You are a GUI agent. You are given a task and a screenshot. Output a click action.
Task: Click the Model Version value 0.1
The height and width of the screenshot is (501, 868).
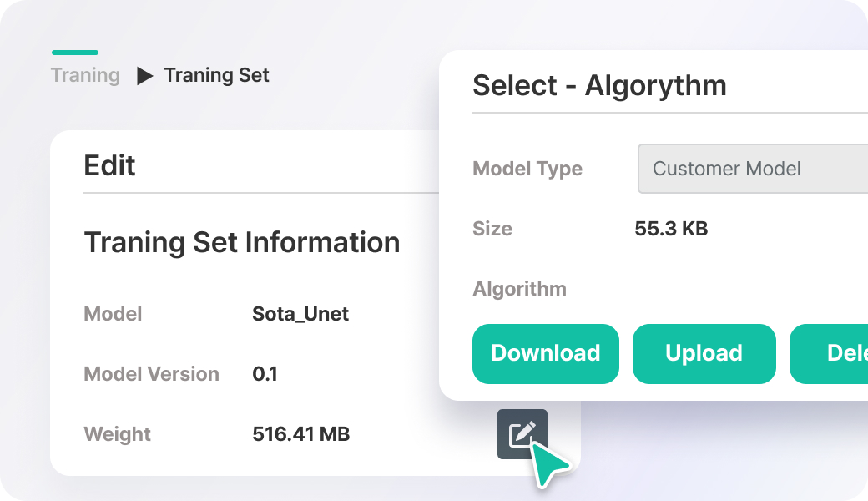pyautogui.click(x=265, y=374)
